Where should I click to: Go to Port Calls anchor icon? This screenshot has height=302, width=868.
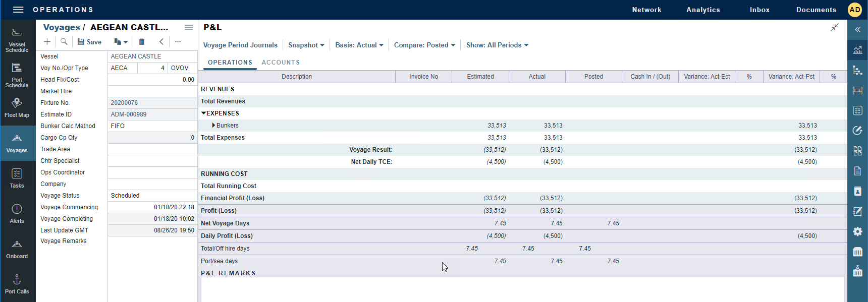click(17, 284)
